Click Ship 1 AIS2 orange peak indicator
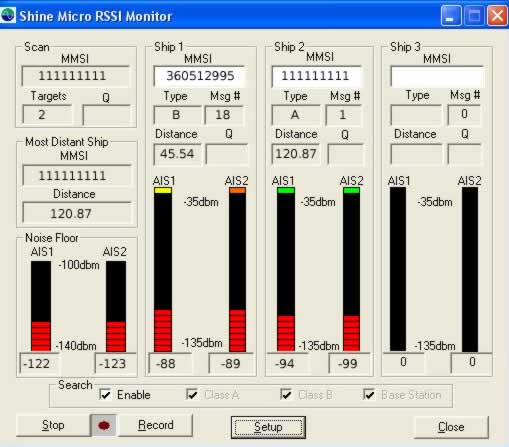Image resolution: width=509 pixels, height=447 pixels. coord(237,190)
